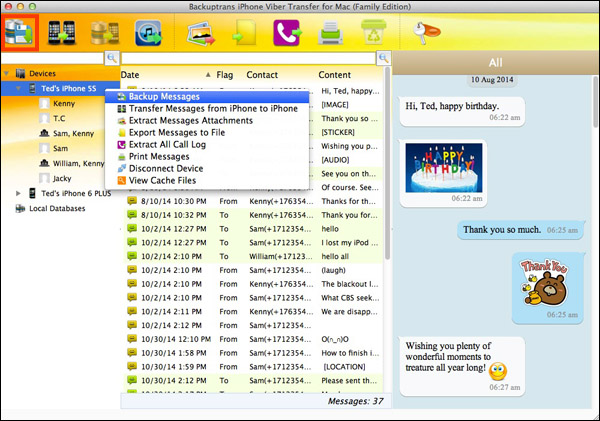Click the device list search field
Screen dimensions: 600x421
click(53, 58)
